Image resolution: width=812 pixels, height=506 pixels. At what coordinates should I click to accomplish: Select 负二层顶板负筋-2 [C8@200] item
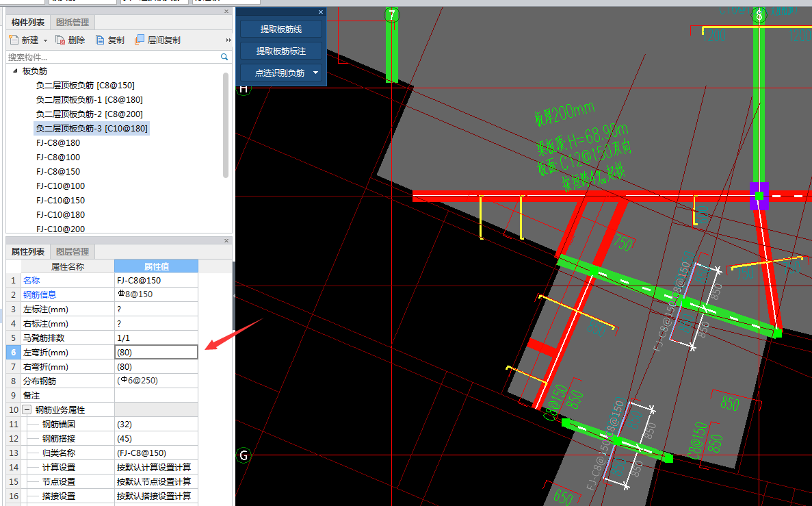pyautogui.click(x=89, y=114)
